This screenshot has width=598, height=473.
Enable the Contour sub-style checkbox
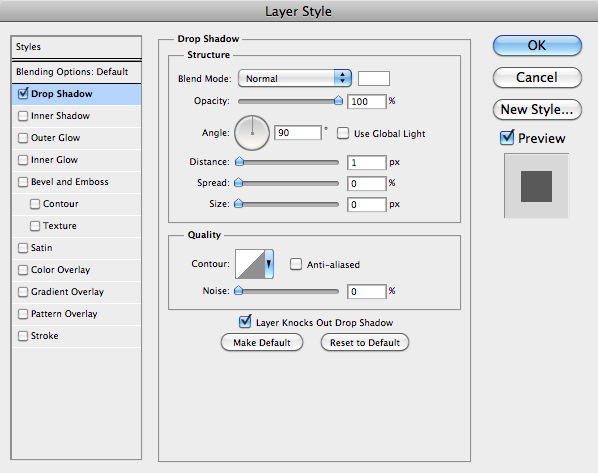point(35,204)
